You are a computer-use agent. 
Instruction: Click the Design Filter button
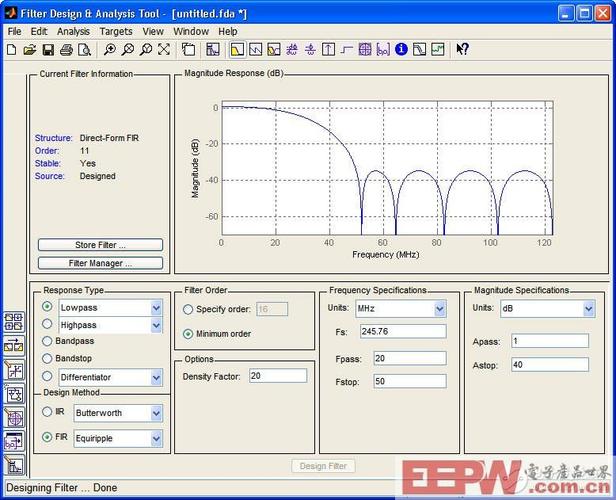[323, 466]
